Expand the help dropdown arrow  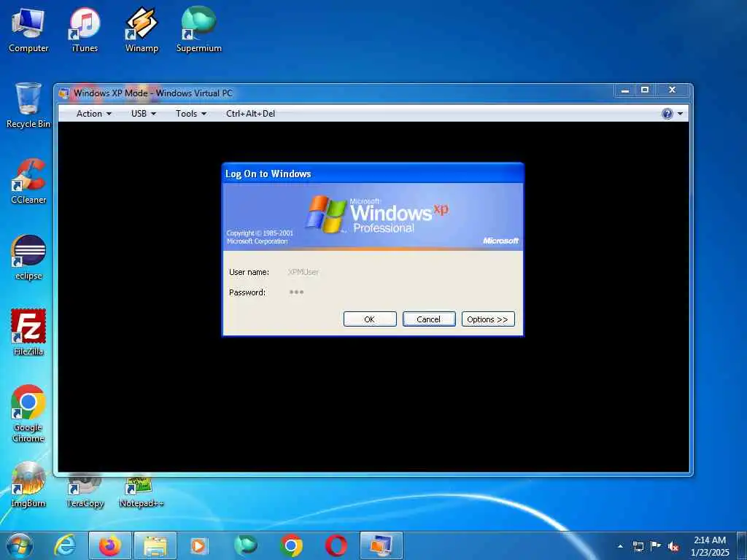pyautogui.click(x=680, y=113)
